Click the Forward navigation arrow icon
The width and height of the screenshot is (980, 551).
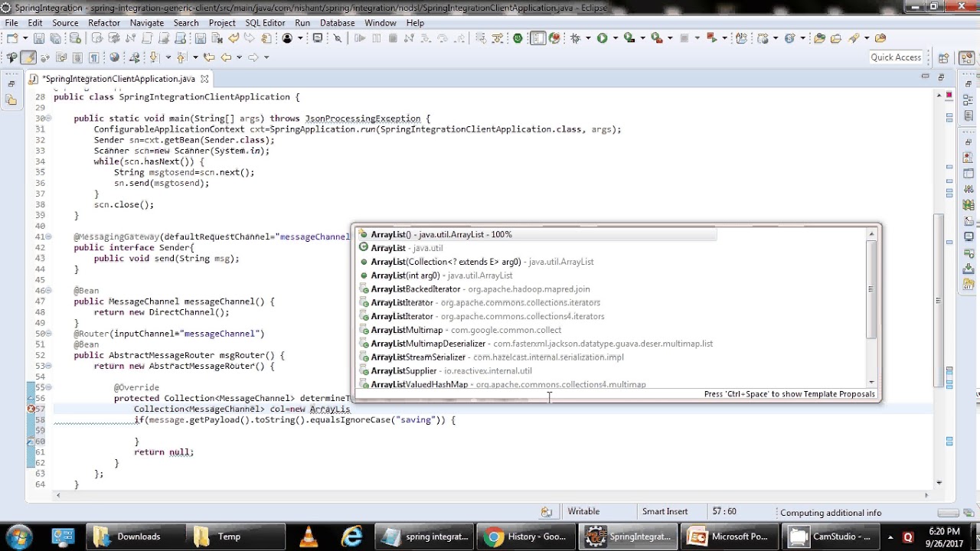pos(254,57)
